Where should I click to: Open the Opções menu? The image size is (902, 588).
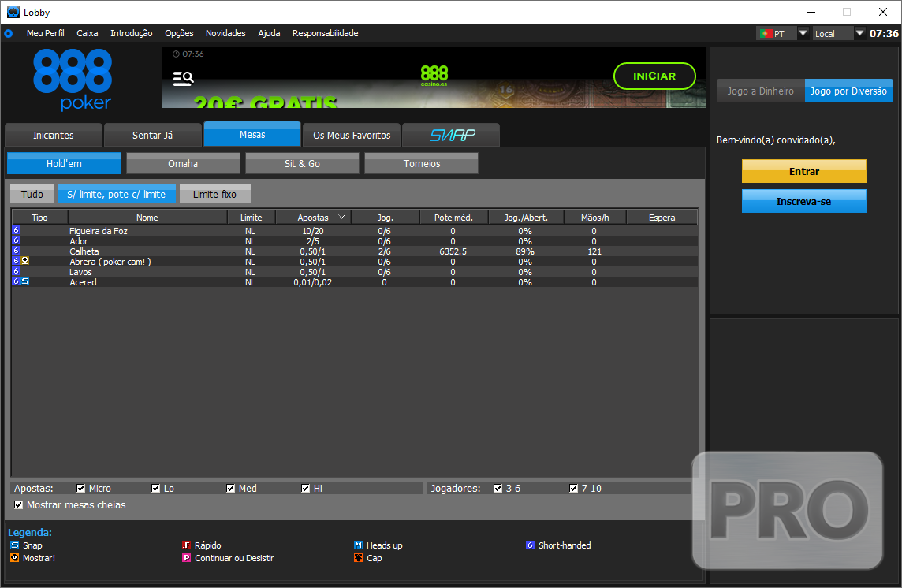click(180, 33)
